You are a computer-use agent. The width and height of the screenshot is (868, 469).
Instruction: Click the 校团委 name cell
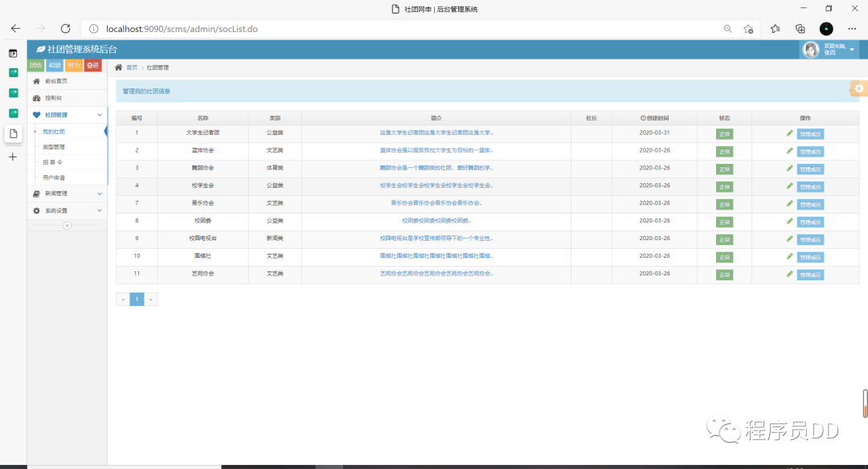[203, 221]
